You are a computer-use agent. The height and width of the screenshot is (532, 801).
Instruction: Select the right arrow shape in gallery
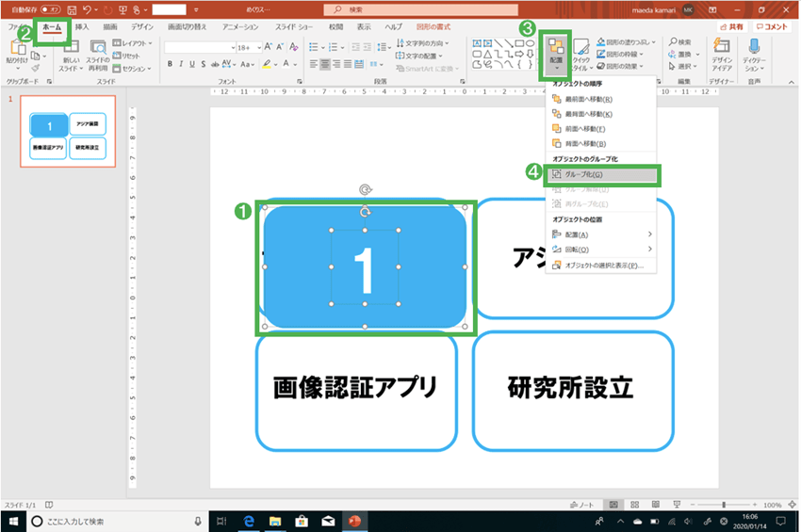pos(519,54)
